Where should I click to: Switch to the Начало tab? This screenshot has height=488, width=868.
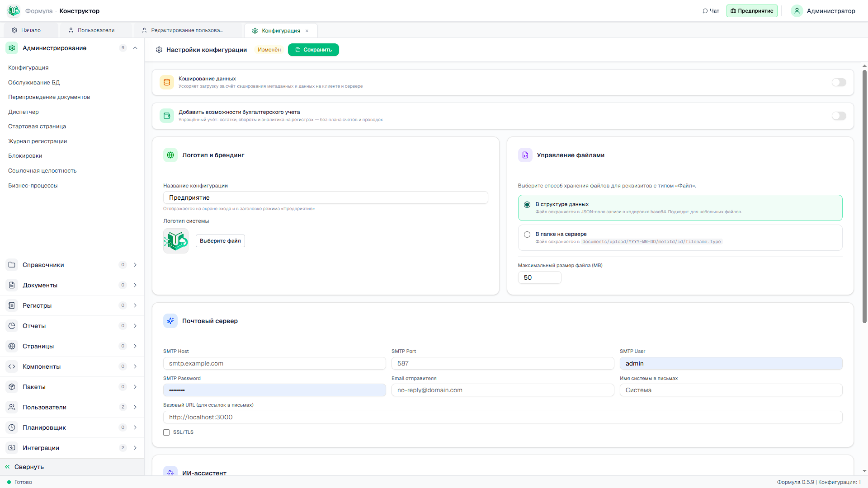tap(31, 30)
